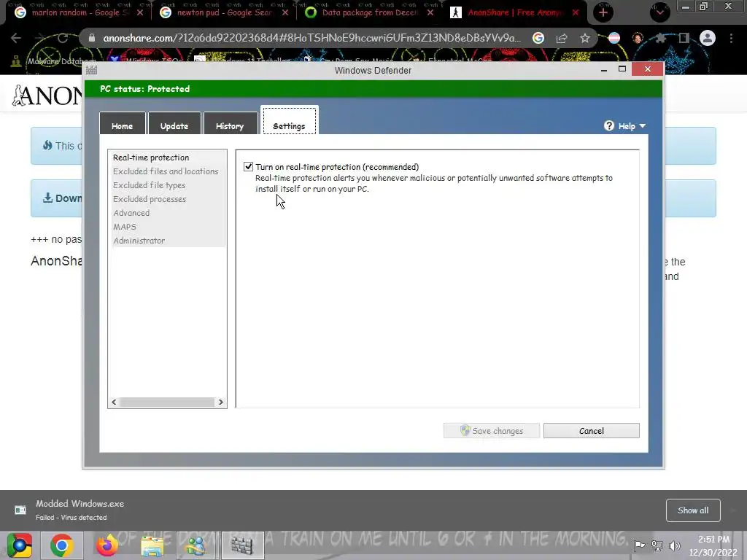The height and width of the screenshot is (560, 747).
Task: Click the AnonShare logo on the webpage
Action: (x=47, y=96)
